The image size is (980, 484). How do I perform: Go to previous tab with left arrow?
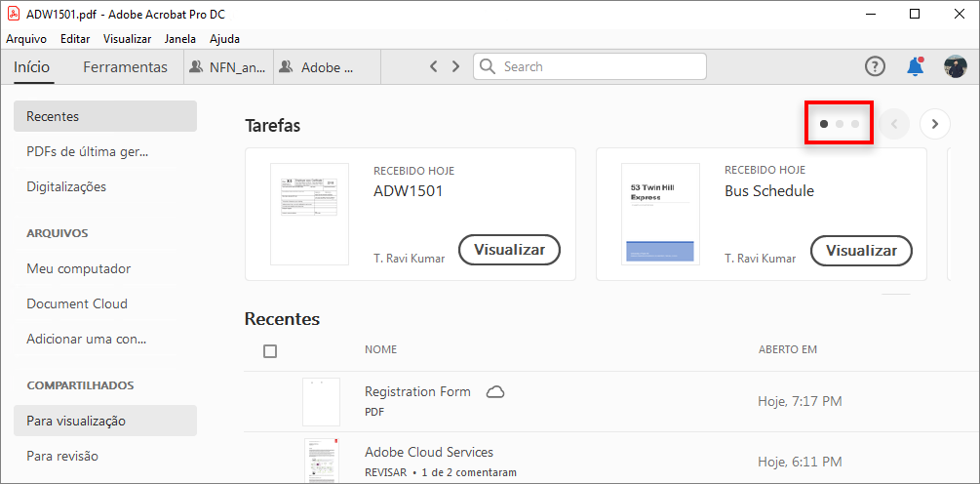coord(433,66)
